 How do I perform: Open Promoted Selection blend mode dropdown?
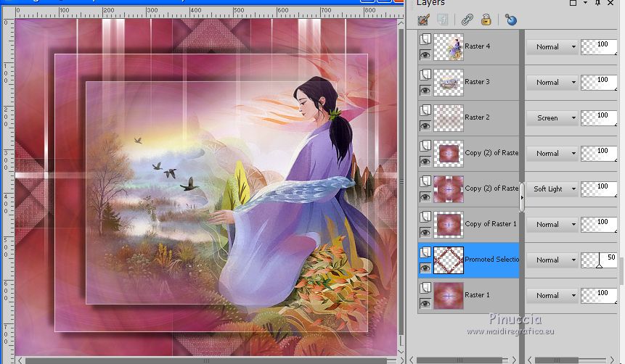click(552, 260)
